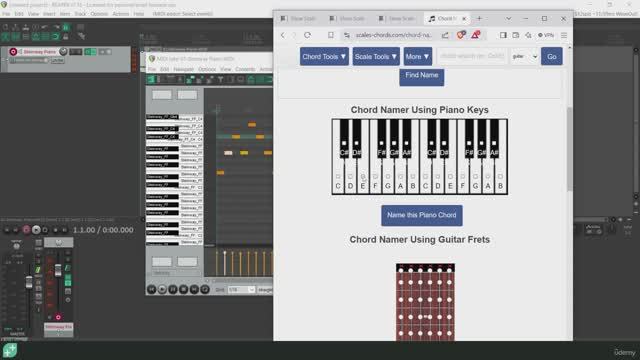Image resolution: width=640 pixels, height=360 pixels.
Task: Open the Chord Tools dropdown
Action: point(324,56)
